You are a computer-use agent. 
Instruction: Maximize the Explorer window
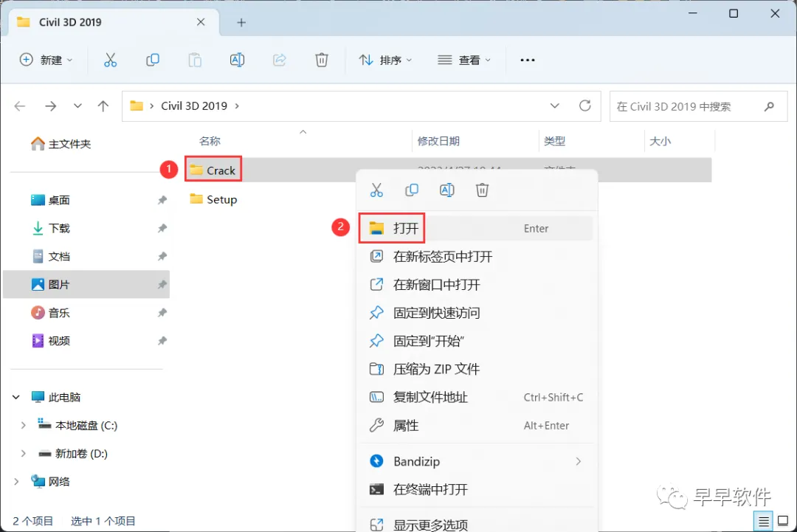[x=734, y=13]
